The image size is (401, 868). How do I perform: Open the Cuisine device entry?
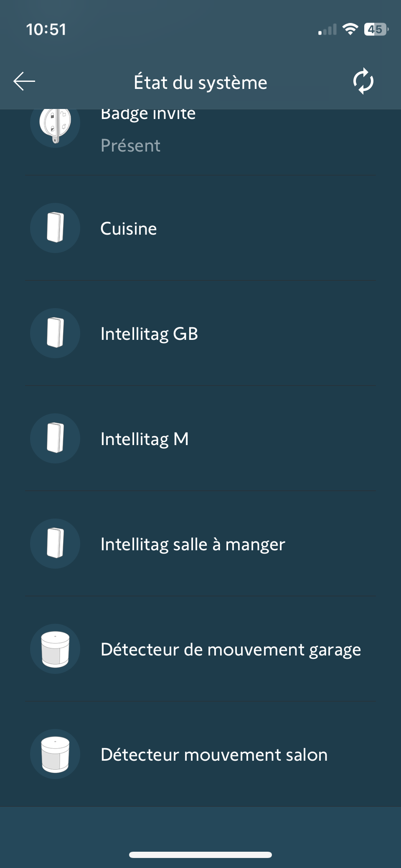(129, 229)
